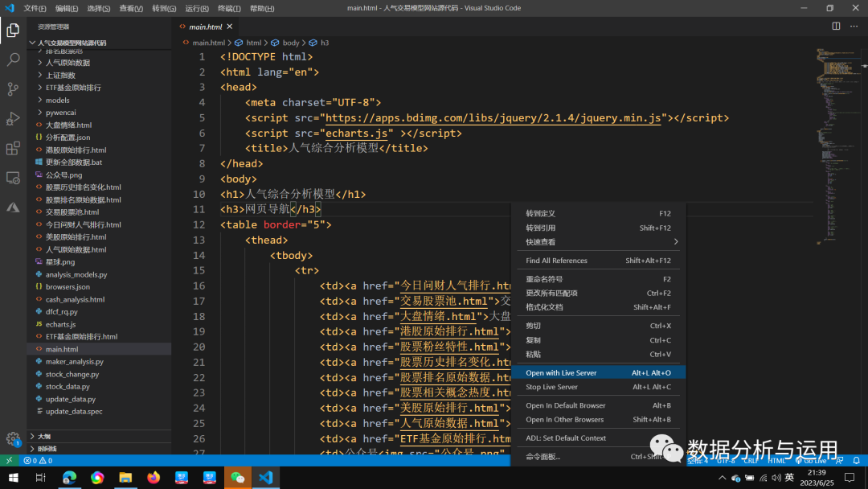868x489 pixels.
Task: Select 重命名符号 in the context menu
Action: [598, 279]
